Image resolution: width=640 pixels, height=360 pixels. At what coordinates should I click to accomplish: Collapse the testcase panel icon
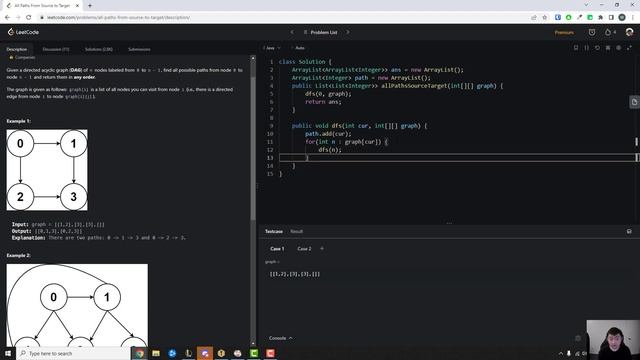[x=629, y=231]
